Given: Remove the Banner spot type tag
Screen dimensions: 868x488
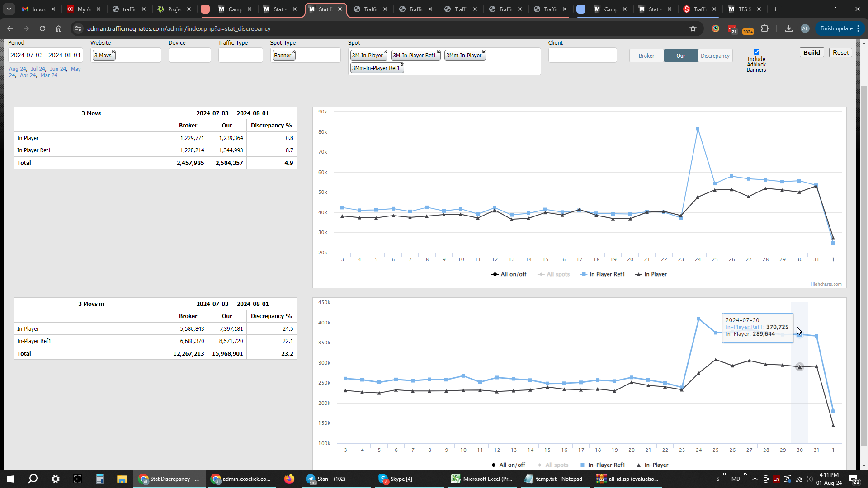Looking at the screenshot, I should [x=294, y=52].
